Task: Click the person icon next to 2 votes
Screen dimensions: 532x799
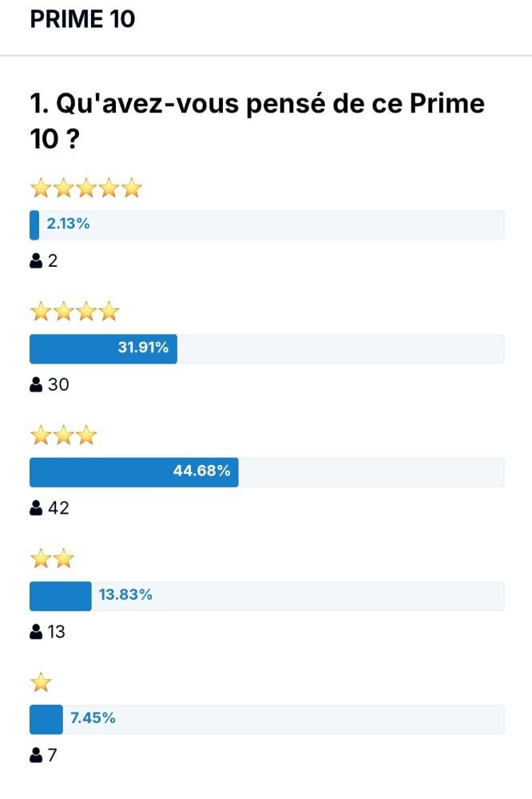Action: [x=36, y=261]
